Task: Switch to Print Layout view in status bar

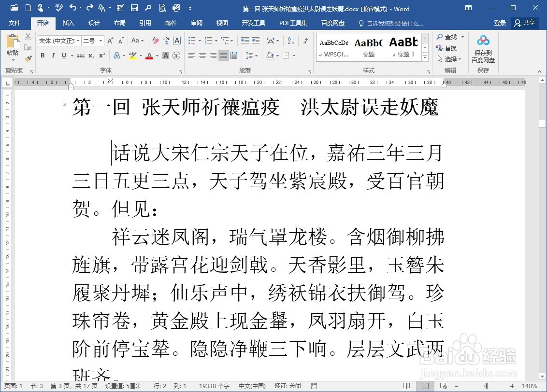Action: click(425, 386)
